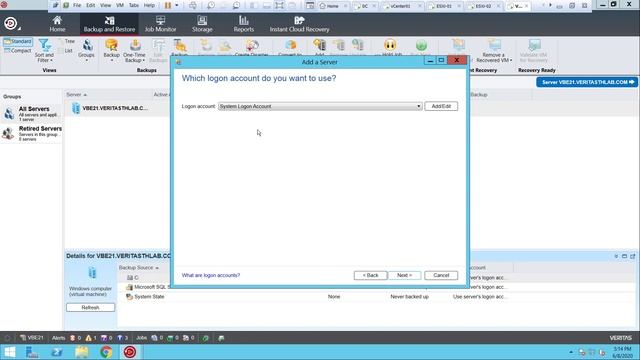Screen dimensions: 640x360
Task: Open PowerShell from the taskbar
Action: 57,352
